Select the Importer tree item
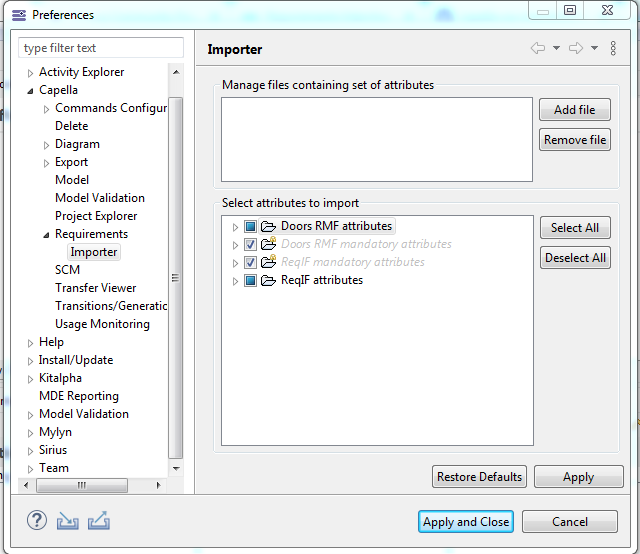 point(94,252)
